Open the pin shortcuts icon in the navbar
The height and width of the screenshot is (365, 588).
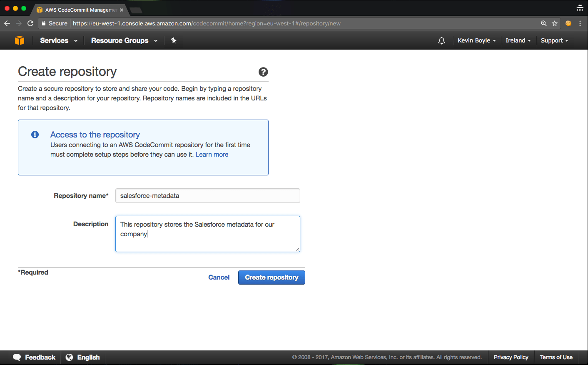174,40
